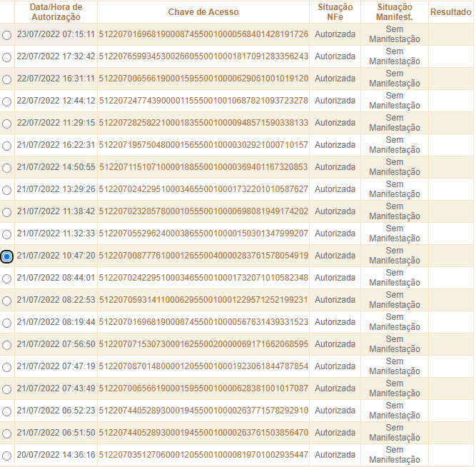
Task: Click access key ending in 1093723278
Action: click(203, 101)
